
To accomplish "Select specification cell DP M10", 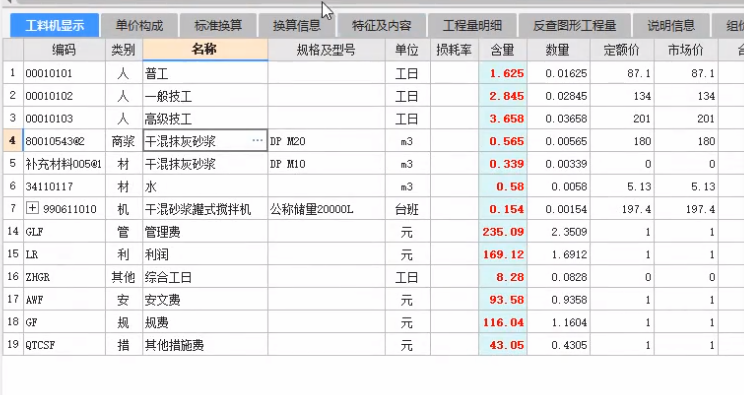I will click(326, 164).
